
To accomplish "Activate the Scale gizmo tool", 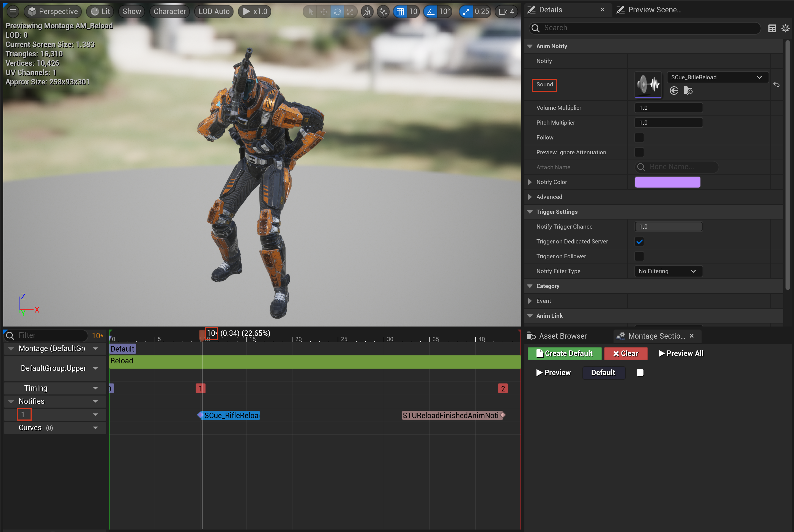I will click(x=350, y=12).
